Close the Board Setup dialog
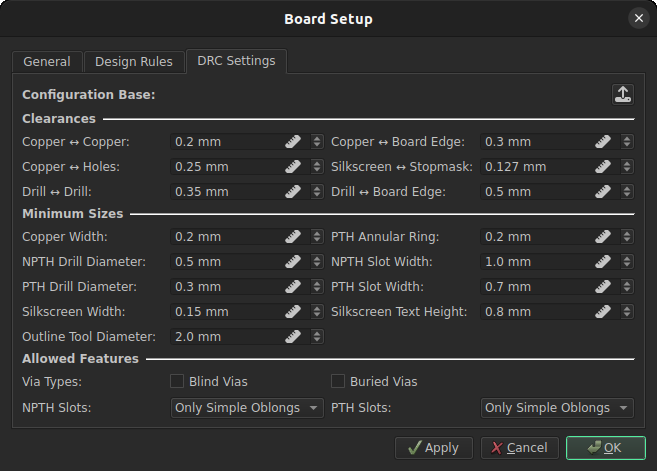The width and height of the screenshot is (657, 471). coord(639,18)
